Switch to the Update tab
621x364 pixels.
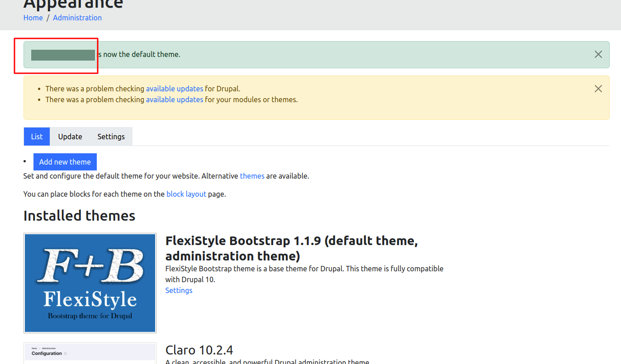[70, 137]
